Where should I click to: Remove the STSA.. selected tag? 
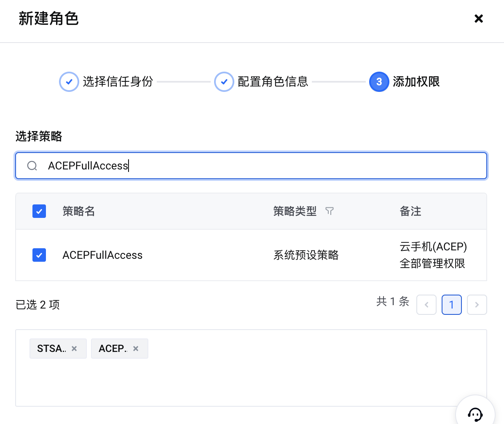click(x=74, y=349)
